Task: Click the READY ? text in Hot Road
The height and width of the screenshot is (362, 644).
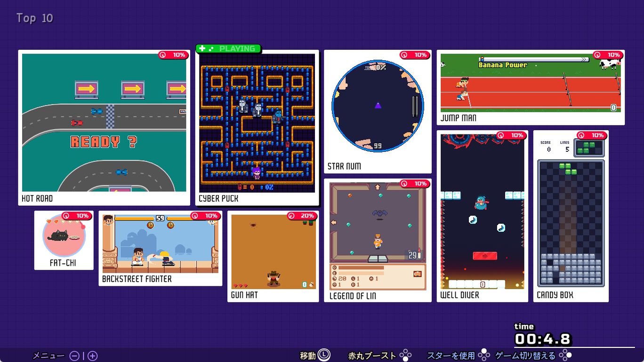Action: tap(104, 142)
